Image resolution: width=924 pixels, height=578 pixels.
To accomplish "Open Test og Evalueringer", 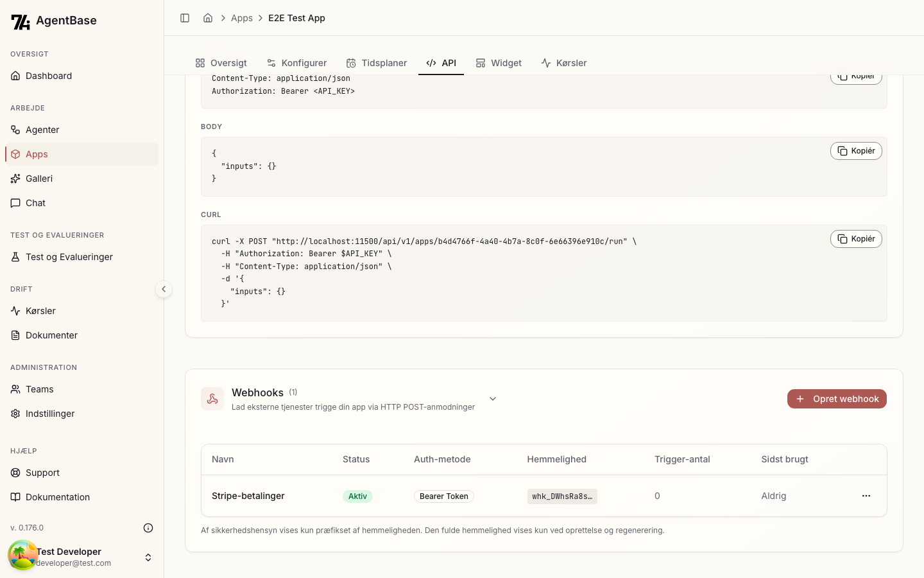I will pos(81,257).
